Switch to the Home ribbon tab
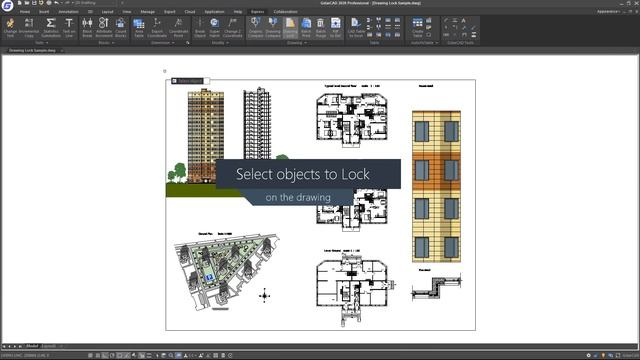This screenshot has height=360, width=640. [25, 12]
